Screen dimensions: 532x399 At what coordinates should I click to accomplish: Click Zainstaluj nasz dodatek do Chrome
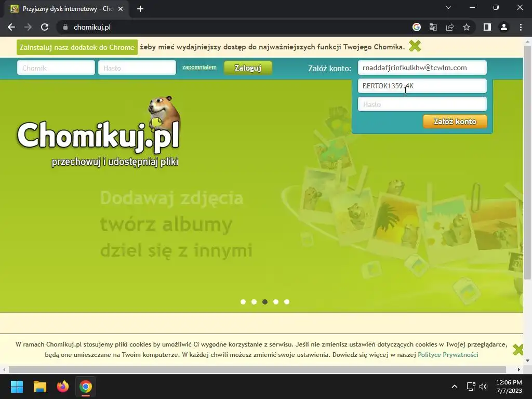click(77, 47)
